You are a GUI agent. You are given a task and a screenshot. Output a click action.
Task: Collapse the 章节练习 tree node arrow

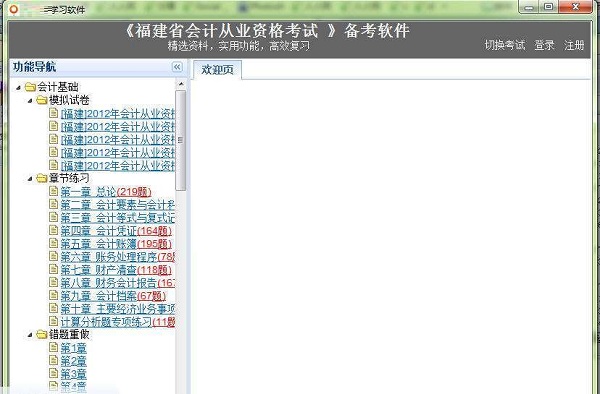click(x=30, y=179)
